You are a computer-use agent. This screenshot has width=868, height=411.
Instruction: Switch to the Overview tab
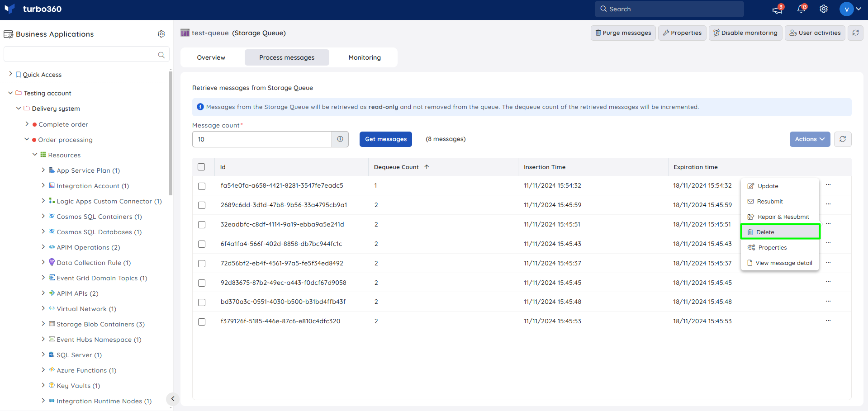pyautogui.click(x=211, y=57)
